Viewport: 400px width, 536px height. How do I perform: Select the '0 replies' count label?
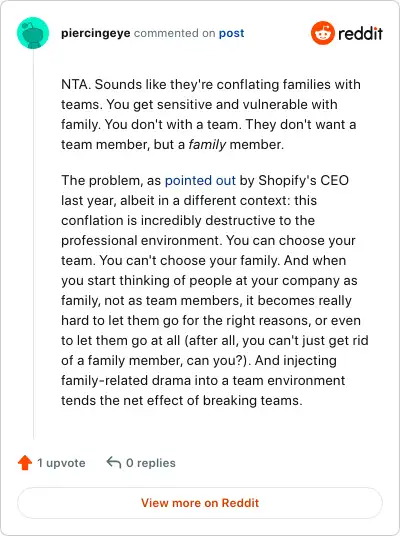pyautogui.click(x=151, y=463)
